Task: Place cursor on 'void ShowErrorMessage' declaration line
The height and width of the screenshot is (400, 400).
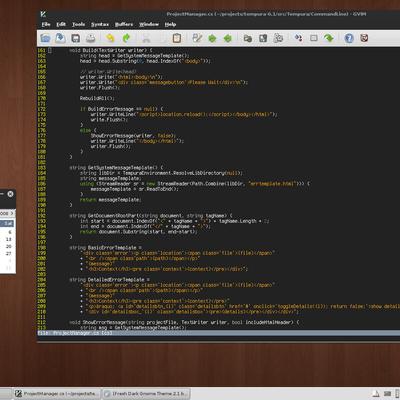Action: [x=184, y=322]
